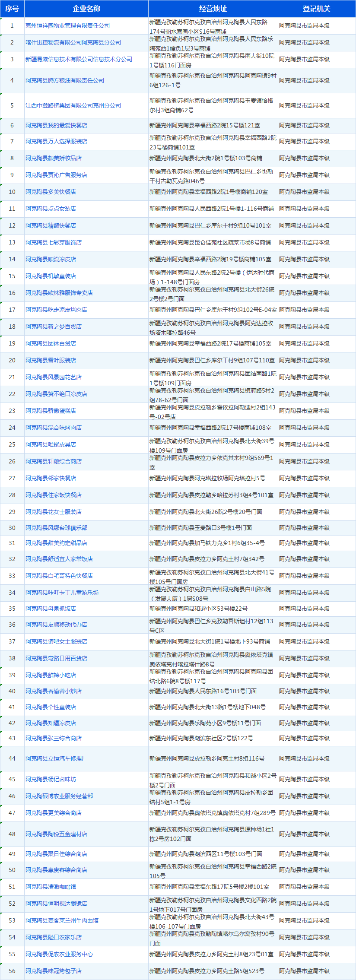Click 阿克陶县立恒汽车修理厂 link
The width and height of the screenshot is (356, 980).
[57, 758]
